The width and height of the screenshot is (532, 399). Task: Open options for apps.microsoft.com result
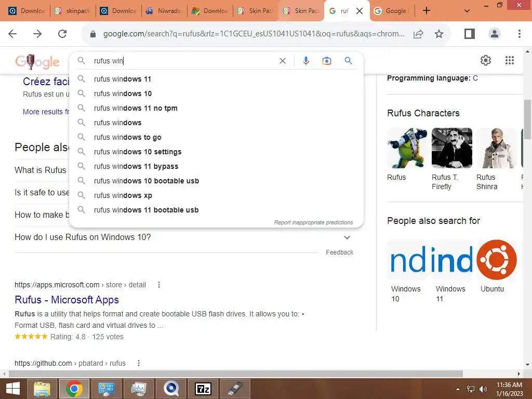pos(159,285)
